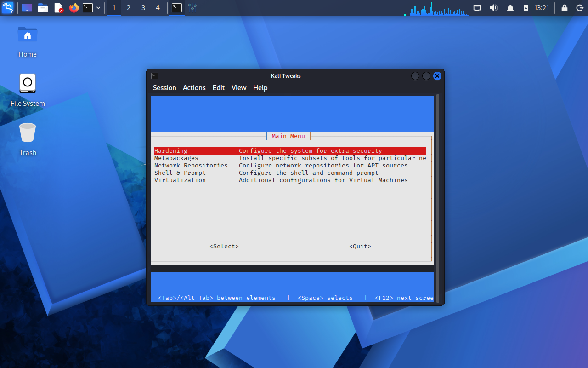This screenshot has width=588, height=368.
Task: Select the Hardening entry in Main Menu
Action: [x=290, y=151]
